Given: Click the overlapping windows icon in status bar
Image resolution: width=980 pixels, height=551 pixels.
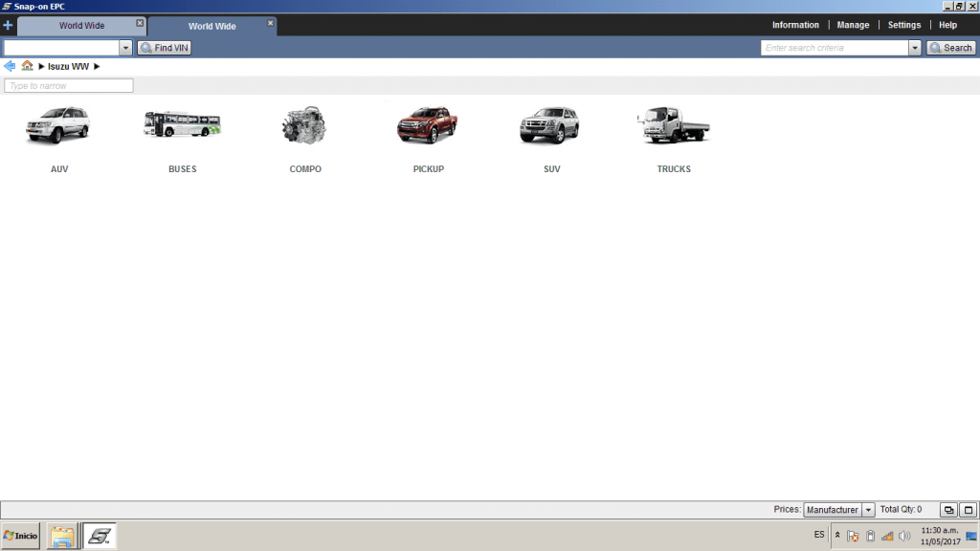Looking at the screenshot, I should [948, 510].
